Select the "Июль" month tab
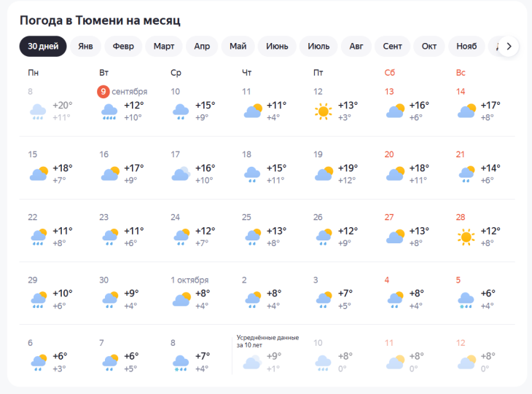This screenshot has height=394, width=532. (318, 47)
